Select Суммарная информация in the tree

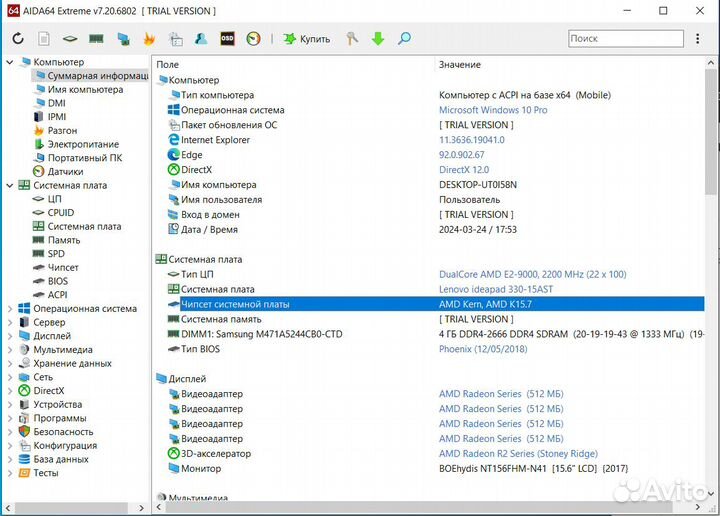point(91,76)
